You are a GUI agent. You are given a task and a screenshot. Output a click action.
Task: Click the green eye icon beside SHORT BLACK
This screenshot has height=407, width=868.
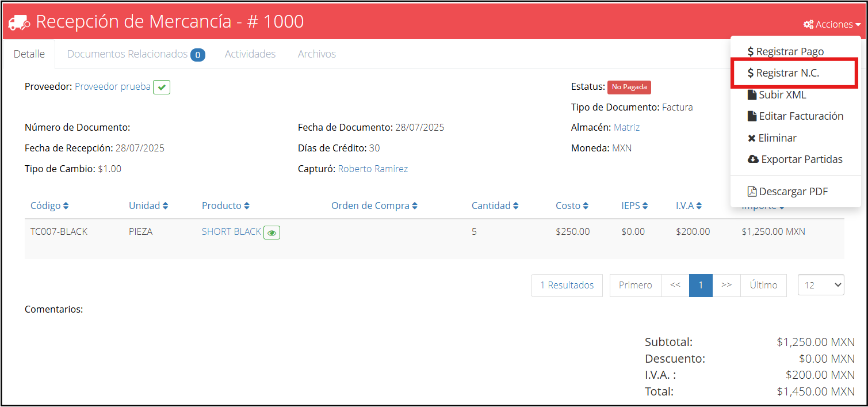[x=272, y=232]
